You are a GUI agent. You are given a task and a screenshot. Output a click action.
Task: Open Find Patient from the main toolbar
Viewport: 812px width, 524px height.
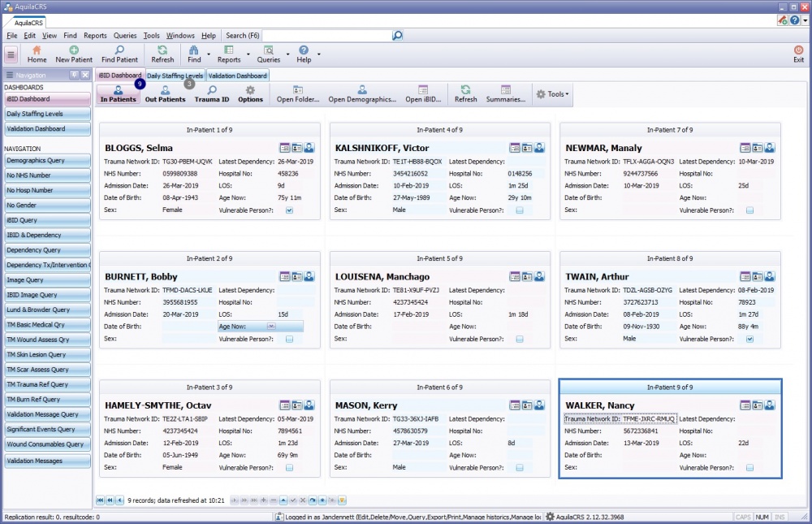click(119, 51)
